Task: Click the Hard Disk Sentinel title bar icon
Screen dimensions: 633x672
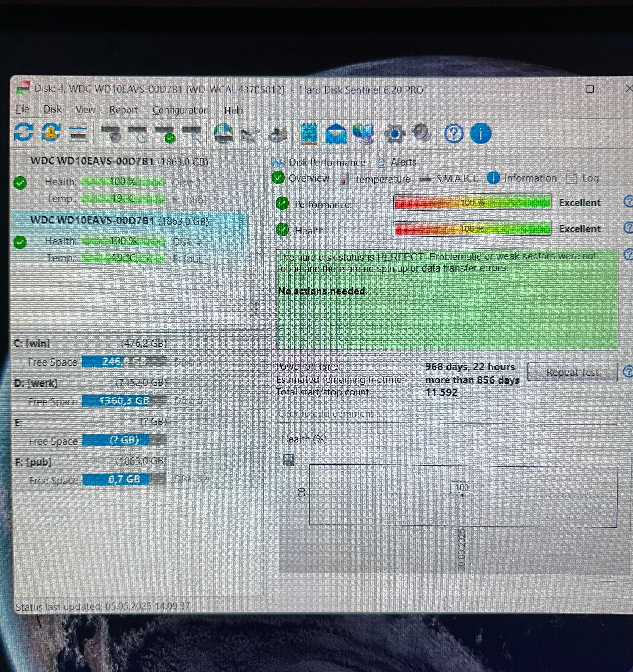Action: 23,88
